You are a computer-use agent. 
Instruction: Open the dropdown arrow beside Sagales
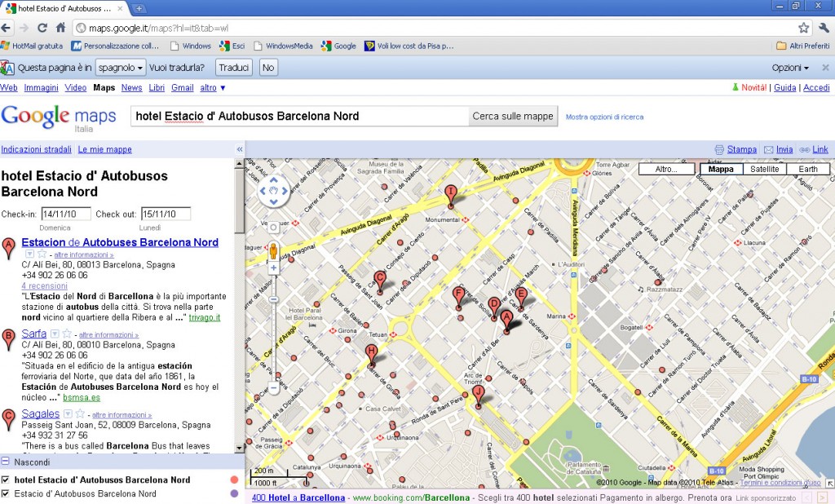(x=68, y=414)
